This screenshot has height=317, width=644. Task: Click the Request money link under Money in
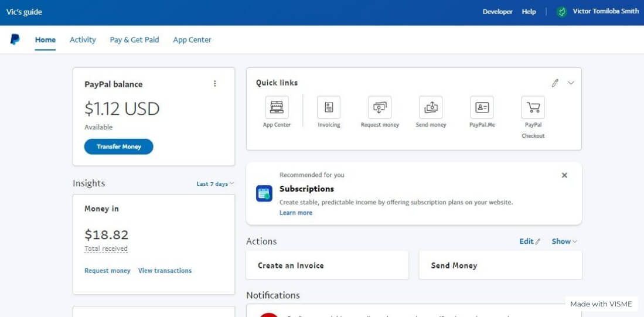[x=107, y=271]
